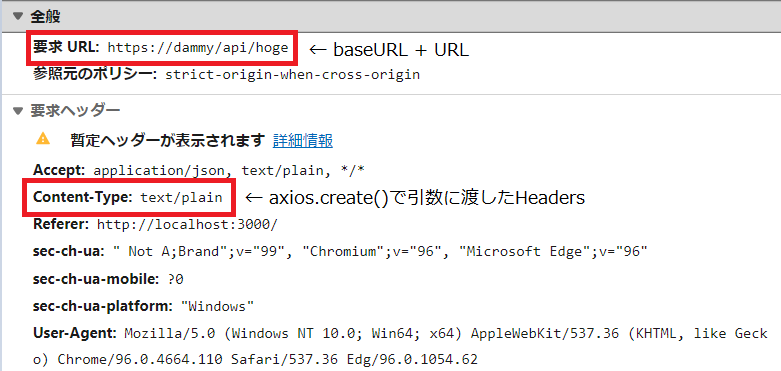This screenshot has width=781, height=371.
Task: Select the https://dammy/api/hoge URL value
Action: pos(198,48)
